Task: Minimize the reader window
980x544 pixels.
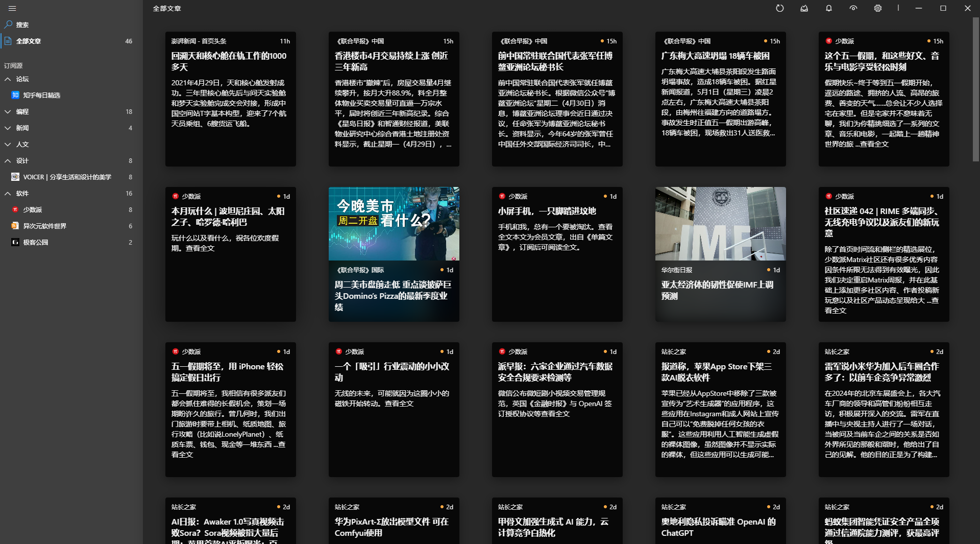Action: tap(919, 8)
